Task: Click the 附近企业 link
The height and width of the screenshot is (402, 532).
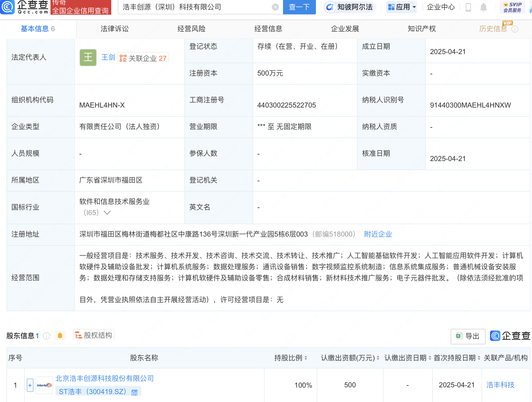Action: tap(378, 234)
